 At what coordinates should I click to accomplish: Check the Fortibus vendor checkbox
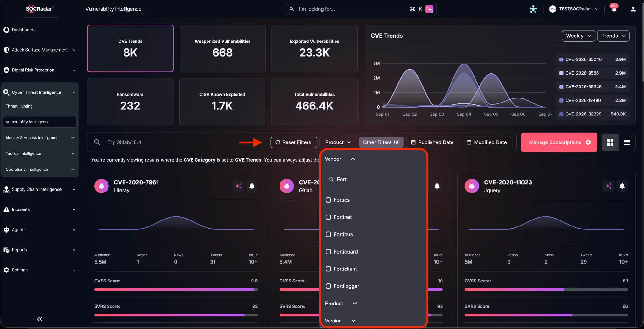coord(328,234)
